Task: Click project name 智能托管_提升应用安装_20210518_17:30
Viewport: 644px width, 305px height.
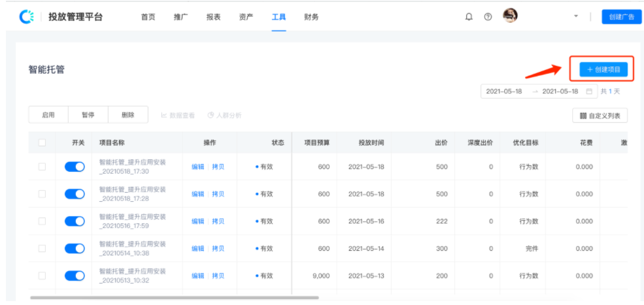Action: pyautogui.click(x=132, y=167)
